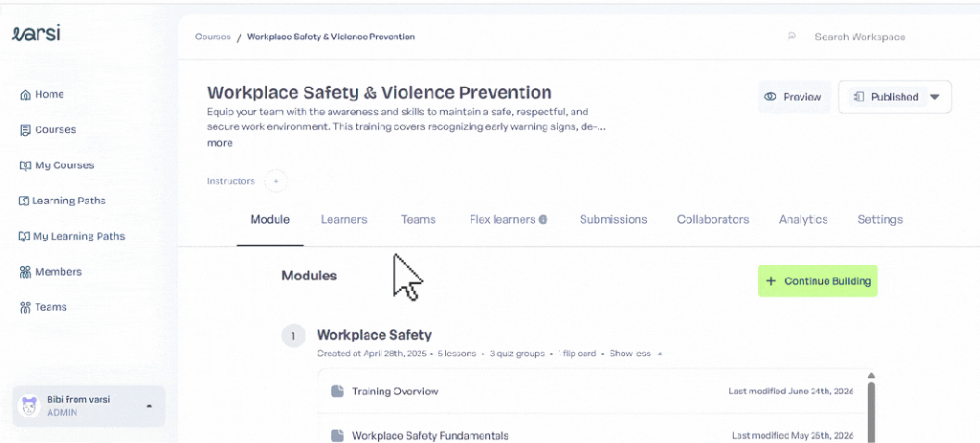Focus the Search Workspace field

pos(859,37)
